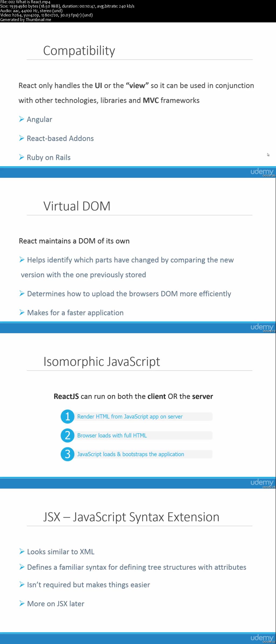
Task: Click 'Determines how to upload the browsers DOM' line
Action: click(x=129, y=294)
